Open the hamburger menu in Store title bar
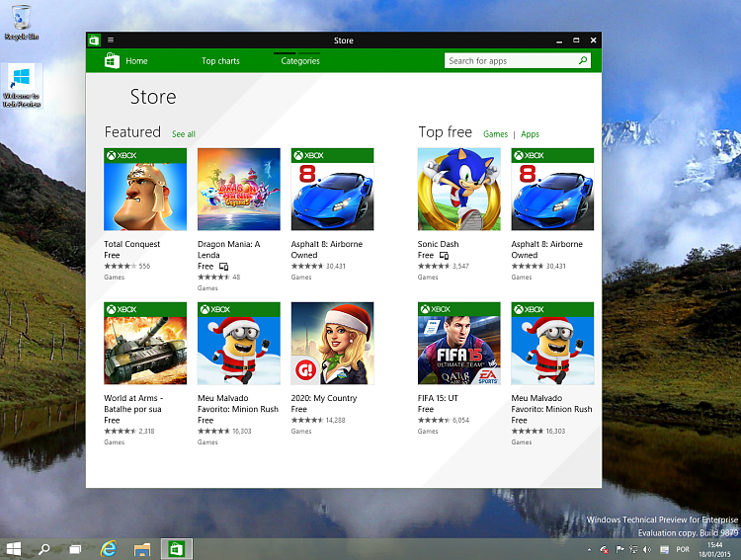This screenshot has width=741, height=560. pos(110,40)
